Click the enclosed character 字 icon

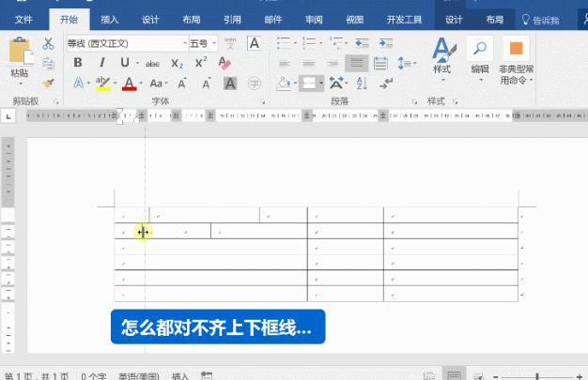coord(255,84)
